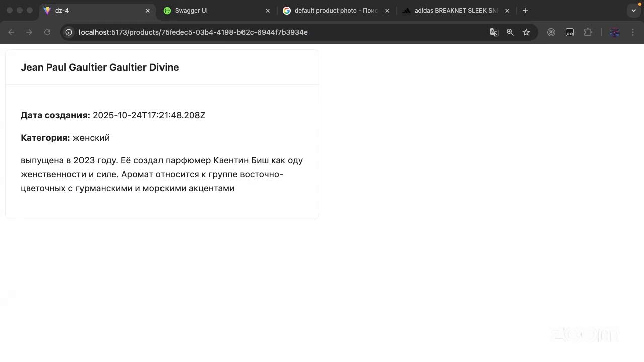View site information icon in address bar
This screenshot has width=644, height=362.
pyautogui.click(x=69, y=32)
